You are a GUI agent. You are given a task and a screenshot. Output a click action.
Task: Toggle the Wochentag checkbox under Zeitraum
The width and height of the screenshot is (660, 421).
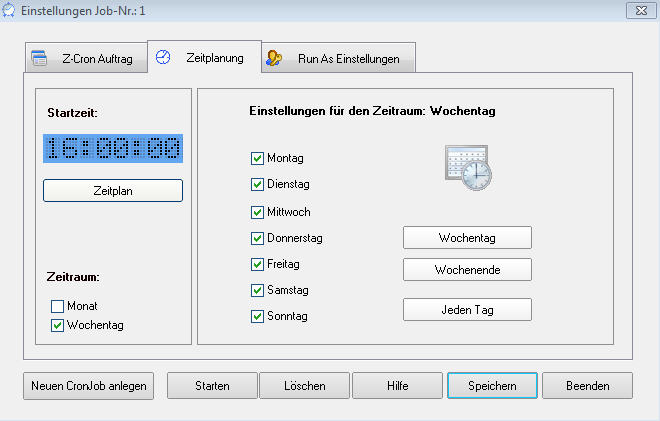pyautogui.click(x=57, y=325)
